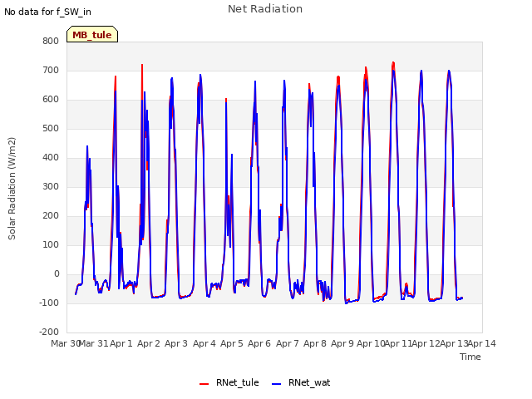Click the -200 y-axis tick label

pos(49,332)
